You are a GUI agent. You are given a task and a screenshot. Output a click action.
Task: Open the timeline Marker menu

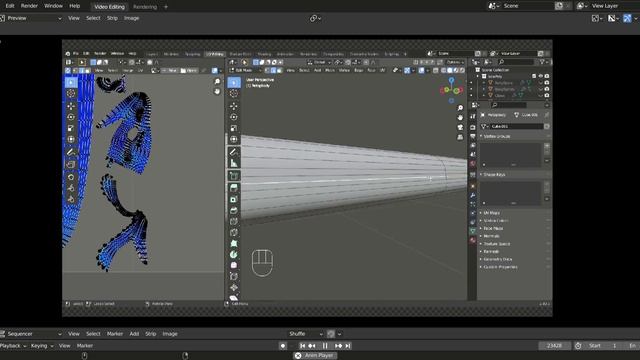85,346
